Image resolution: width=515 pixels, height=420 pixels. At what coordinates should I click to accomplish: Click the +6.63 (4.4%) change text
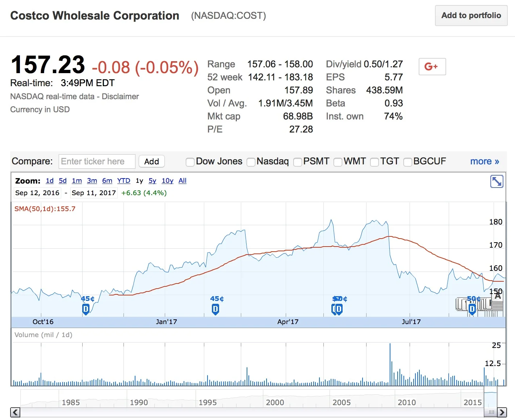click(x=144, y=193)
